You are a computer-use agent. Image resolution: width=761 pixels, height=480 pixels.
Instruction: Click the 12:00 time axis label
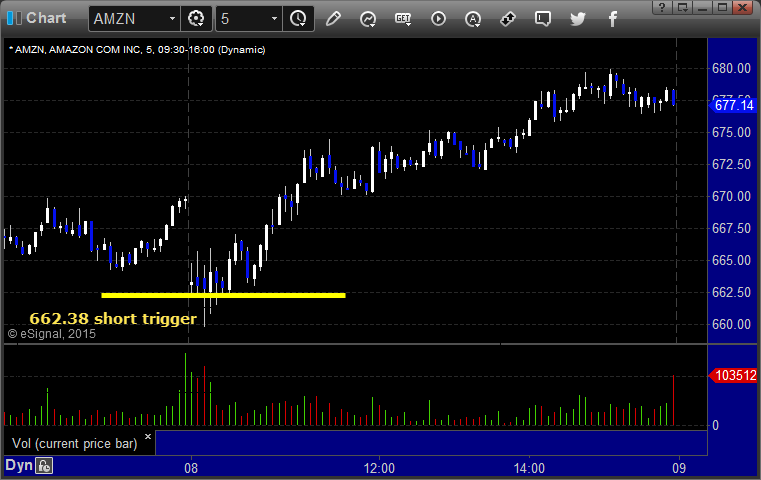(x=379, y=468)
